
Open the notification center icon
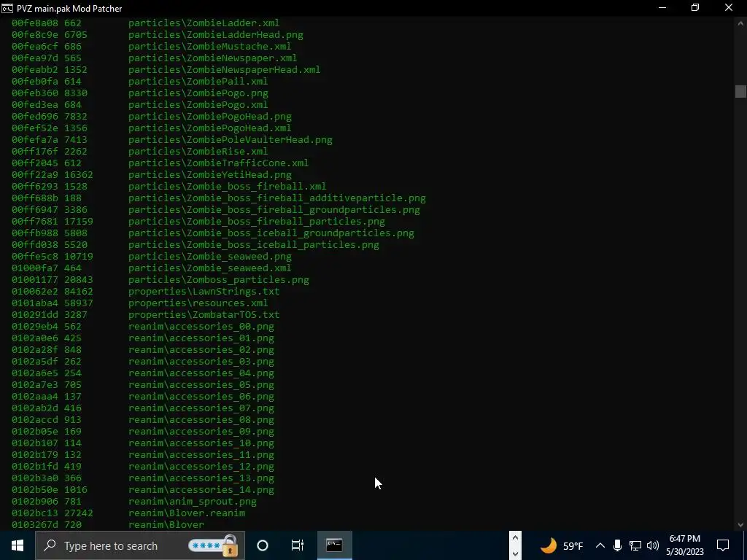(x=723, y=545)
